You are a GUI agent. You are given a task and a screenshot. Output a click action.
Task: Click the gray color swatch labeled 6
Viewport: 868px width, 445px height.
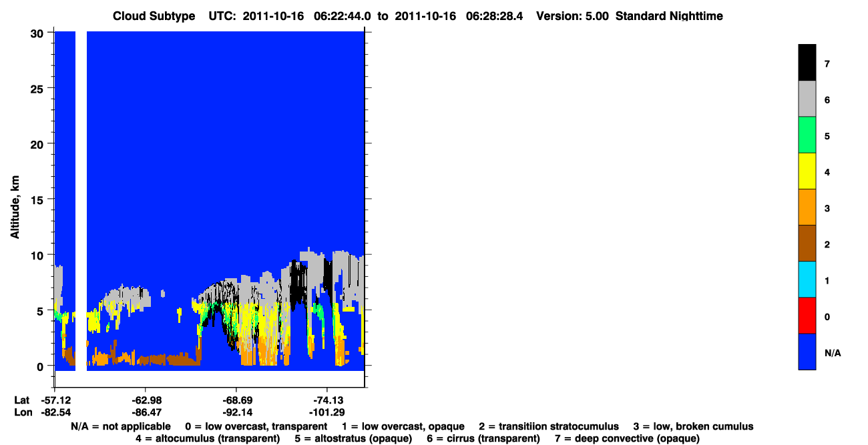[807, 99]
